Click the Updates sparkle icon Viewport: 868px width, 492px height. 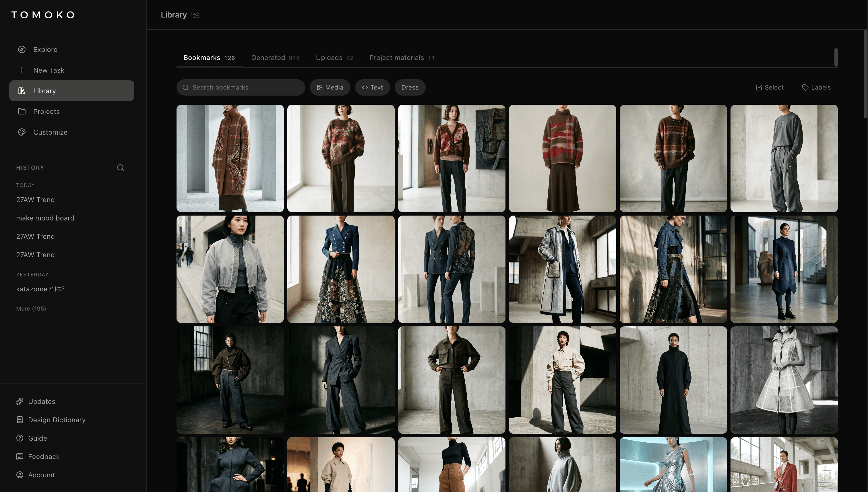[x=20, y=401]
